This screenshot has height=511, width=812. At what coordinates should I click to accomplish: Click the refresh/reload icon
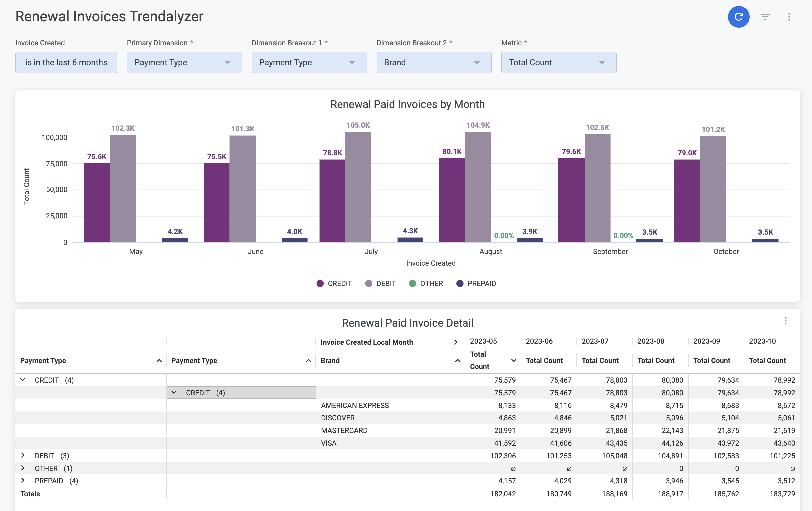(738, 16)
